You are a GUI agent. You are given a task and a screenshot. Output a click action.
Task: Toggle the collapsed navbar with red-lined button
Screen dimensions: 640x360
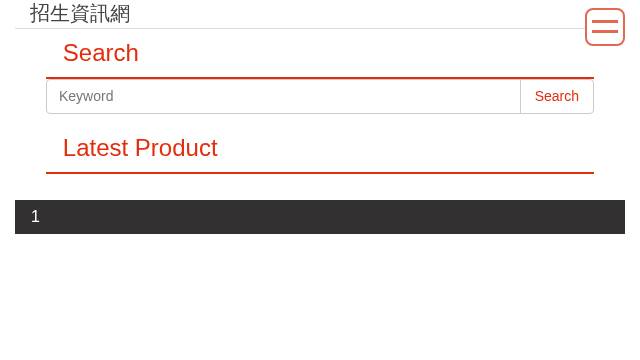604,27
